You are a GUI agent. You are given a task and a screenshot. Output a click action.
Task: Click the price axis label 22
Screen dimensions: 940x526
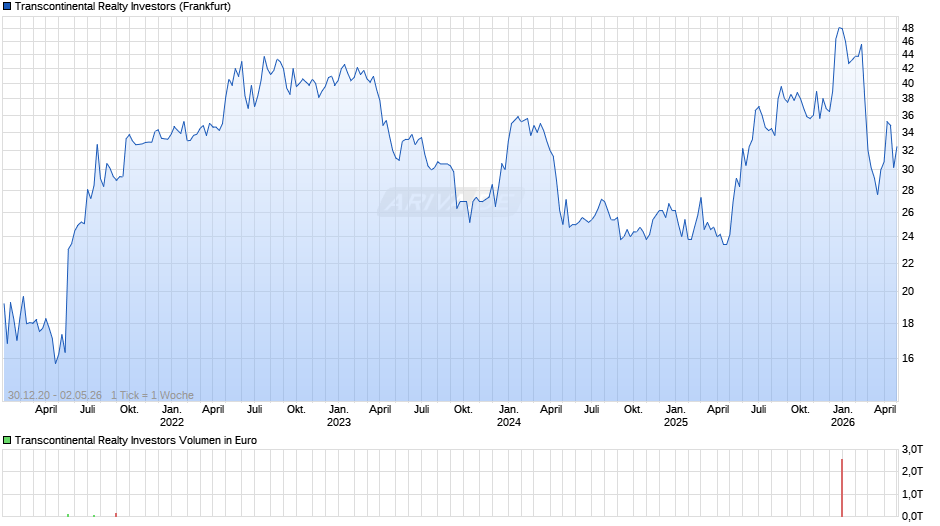[x=908, y=263]
